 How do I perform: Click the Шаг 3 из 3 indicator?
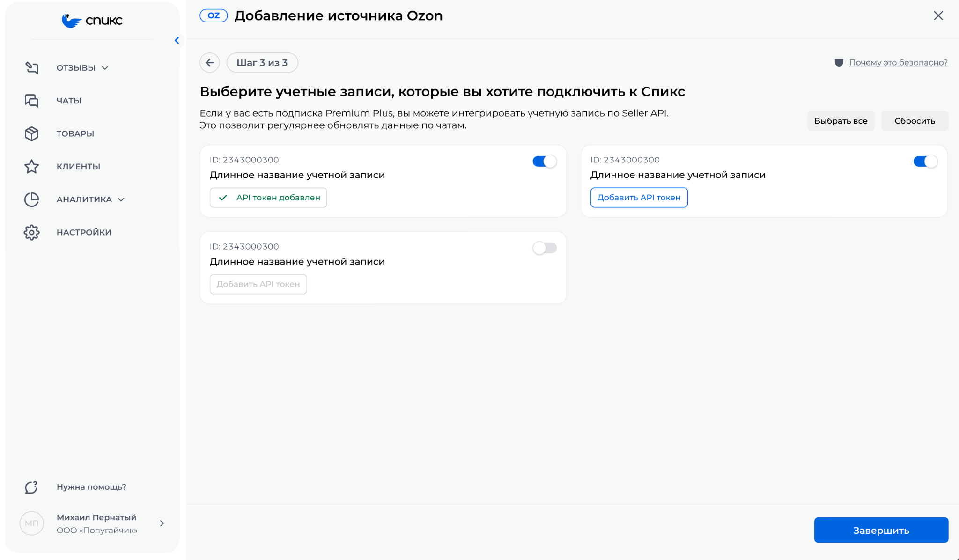(262, 63)
